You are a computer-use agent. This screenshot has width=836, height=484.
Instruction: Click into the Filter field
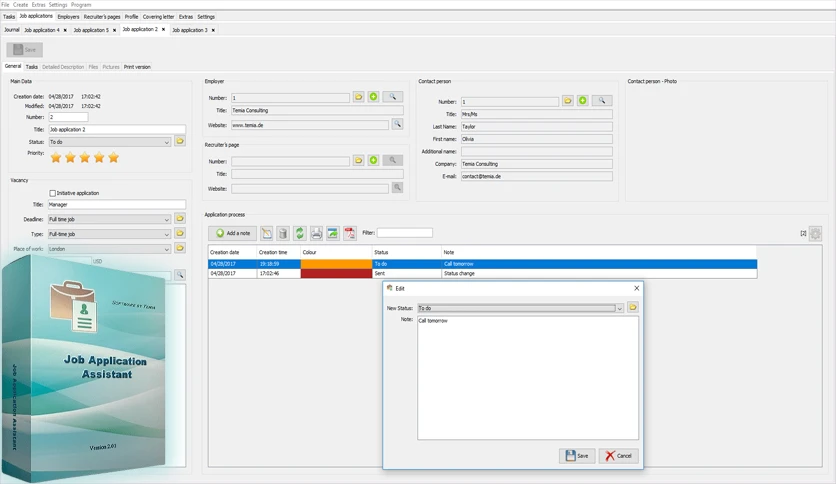(405, 233)
